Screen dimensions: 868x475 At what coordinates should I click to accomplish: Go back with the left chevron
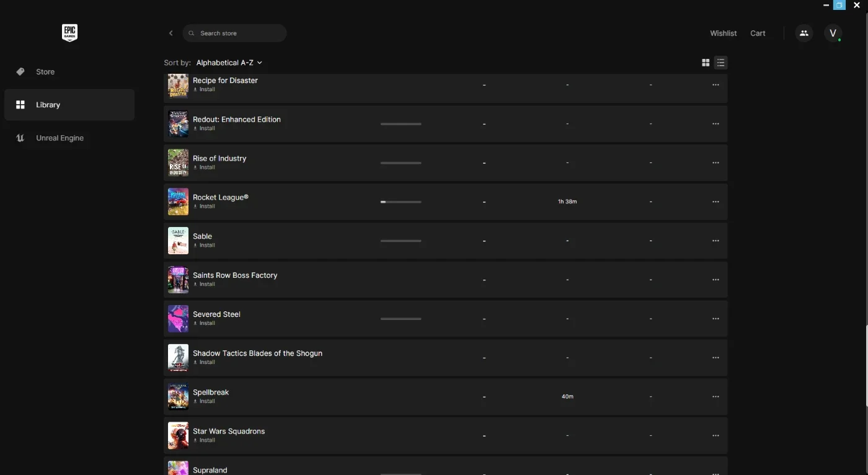click(171, 33)
